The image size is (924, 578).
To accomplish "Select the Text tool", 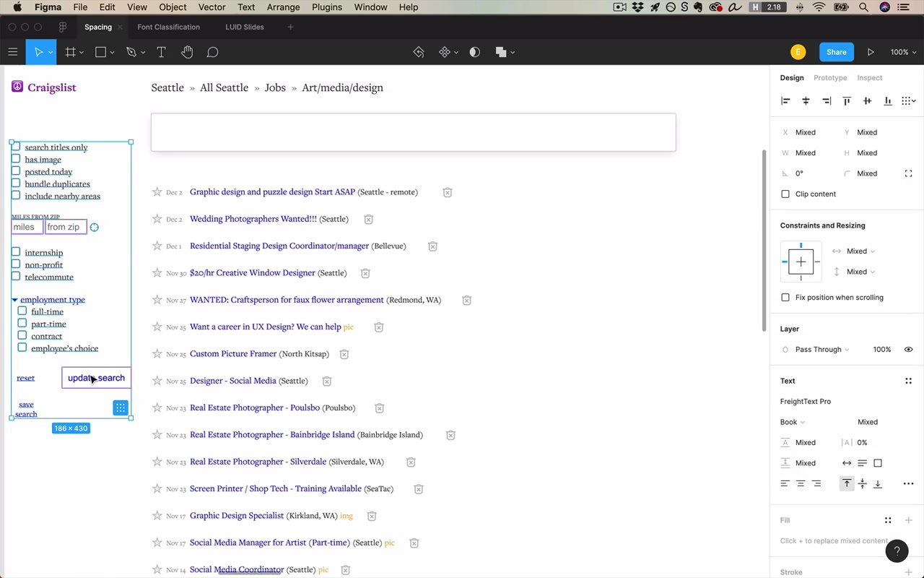I will coord(161,52).
